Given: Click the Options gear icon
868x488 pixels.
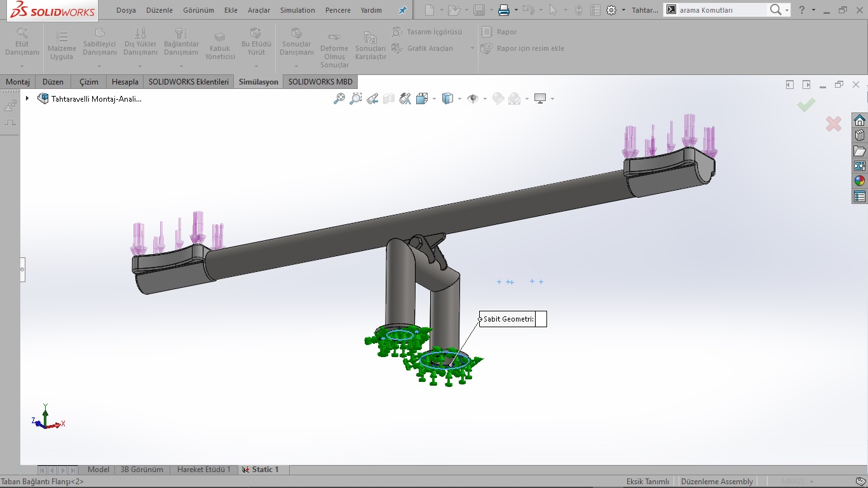Looking at the screenshot, I should tap(611, 10).
